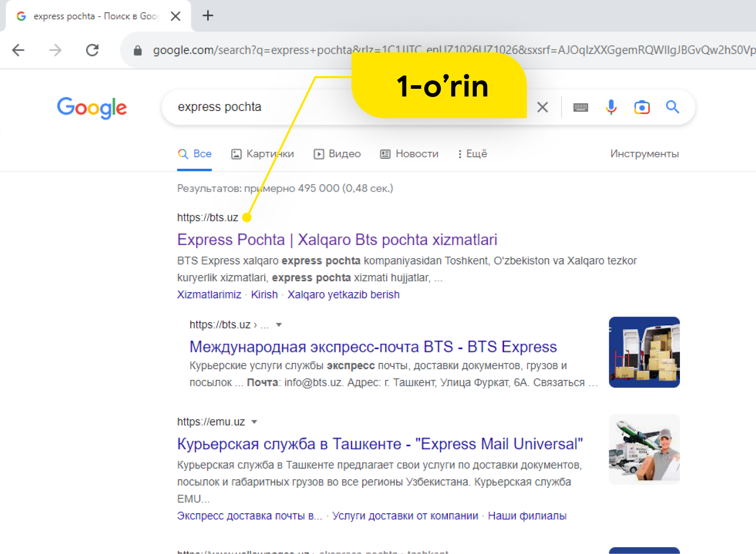Reload the current page

pyautogui.click(x=92, y=50)
